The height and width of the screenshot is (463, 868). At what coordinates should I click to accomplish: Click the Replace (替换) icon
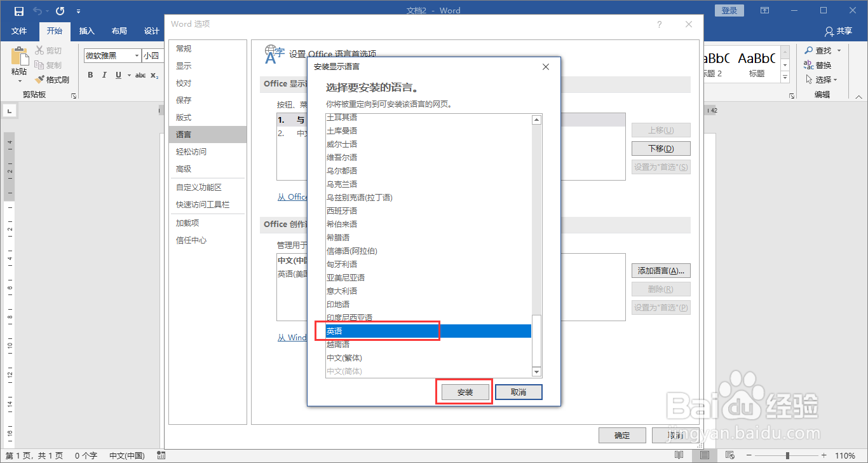coord(809,65)
